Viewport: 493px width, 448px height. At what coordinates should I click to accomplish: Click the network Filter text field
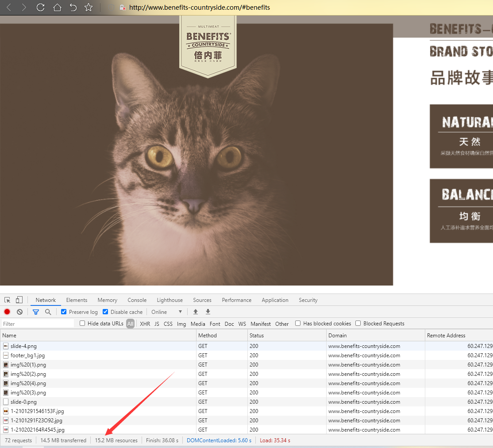[x=38, y=324]
